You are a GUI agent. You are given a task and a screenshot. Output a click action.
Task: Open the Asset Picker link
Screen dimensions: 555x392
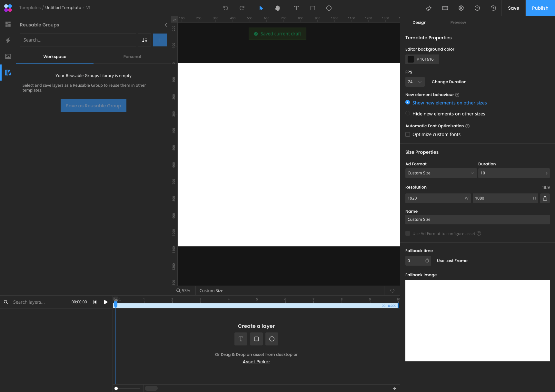tap(256, 362)
